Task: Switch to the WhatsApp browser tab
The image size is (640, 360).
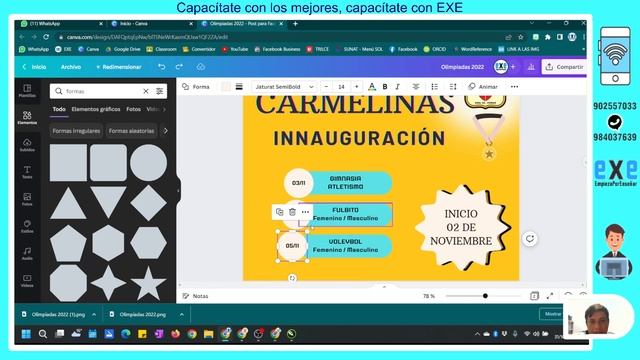Action: (61, 24)
